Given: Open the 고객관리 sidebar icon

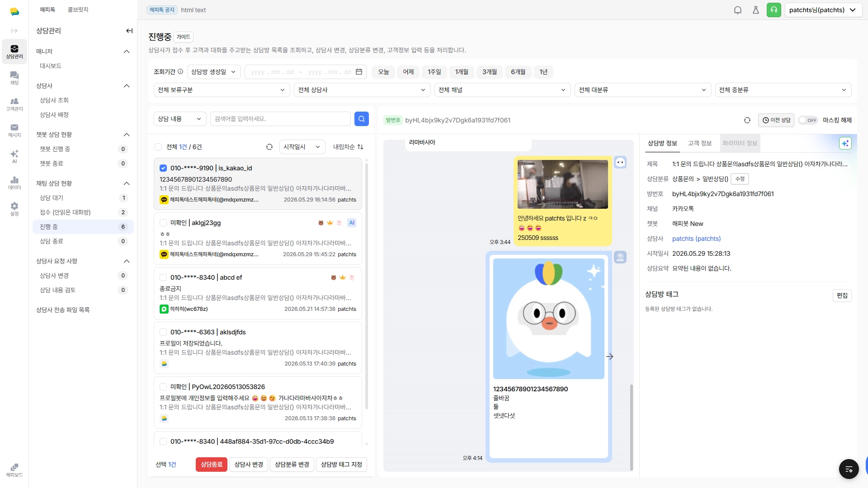Looking at the screenshot, I should click(14, 104).
